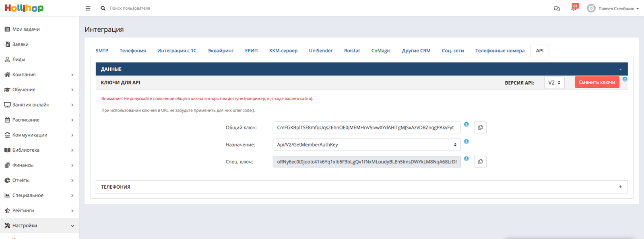Click help icon next to Общий ключ
Viewport: 644px width, 239px height.
466,125
